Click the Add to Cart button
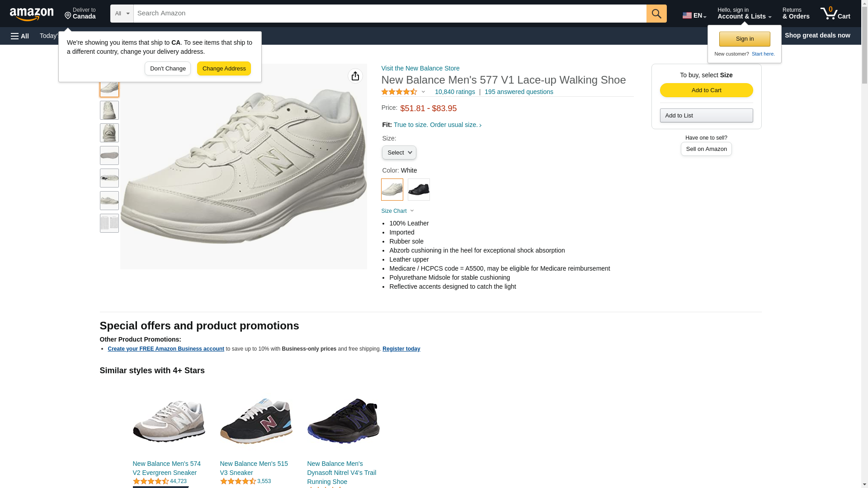Viewport: 868px width, 488px height. click(706, 90)
